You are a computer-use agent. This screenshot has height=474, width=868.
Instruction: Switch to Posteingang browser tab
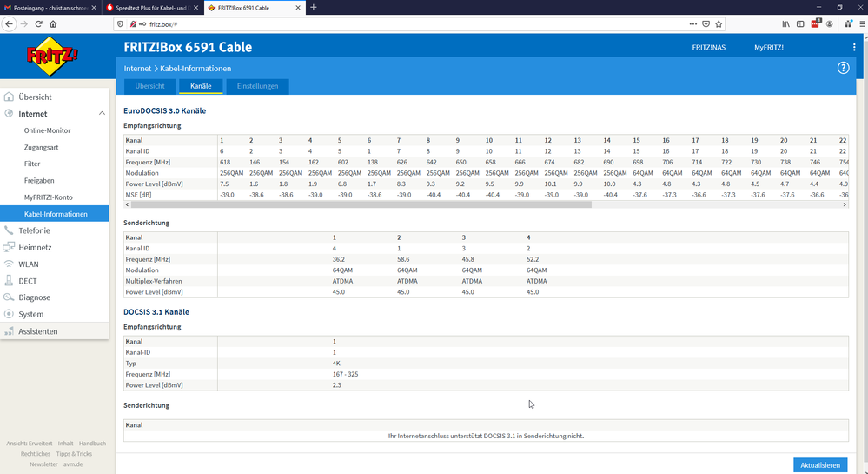50,8
